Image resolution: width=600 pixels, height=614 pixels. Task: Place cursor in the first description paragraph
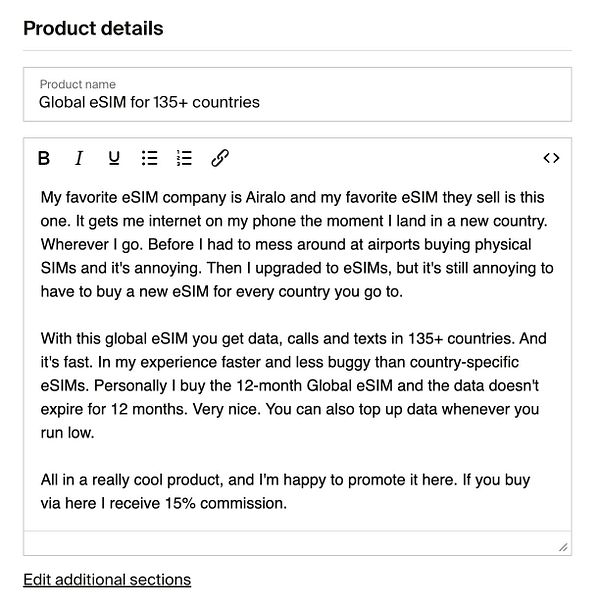coord(296,245)
